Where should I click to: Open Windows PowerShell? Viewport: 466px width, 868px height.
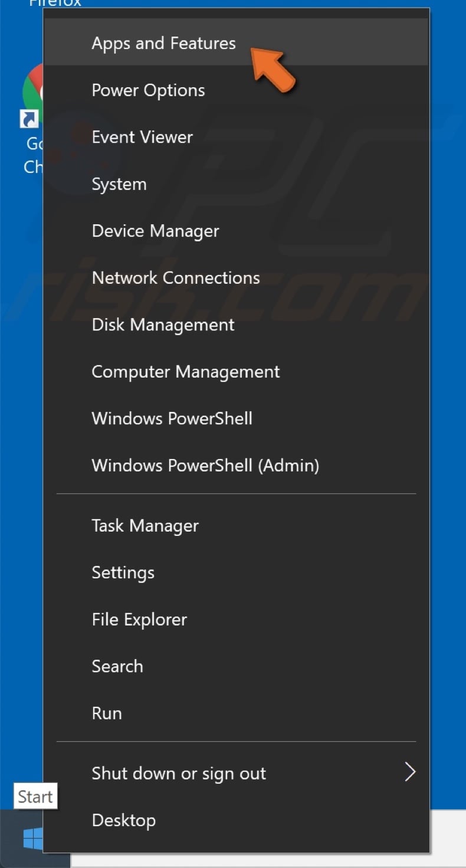pos(172,418)
